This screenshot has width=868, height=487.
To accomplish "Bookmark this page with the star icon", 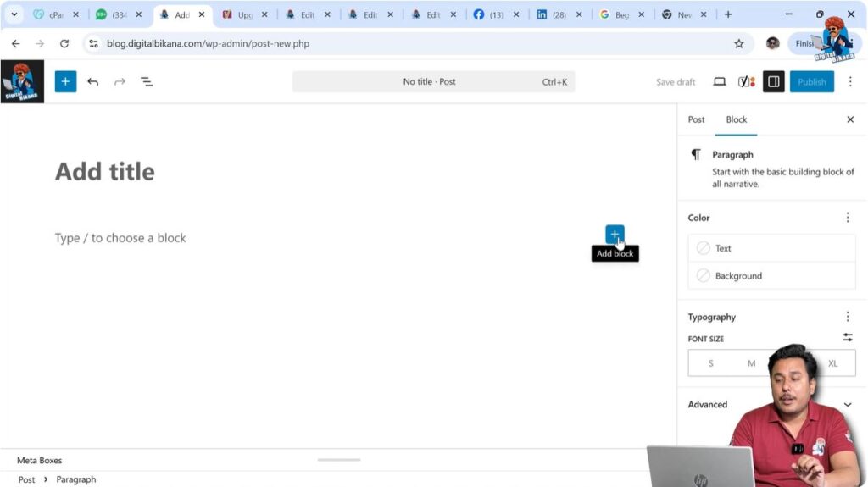I will (738, 44).
